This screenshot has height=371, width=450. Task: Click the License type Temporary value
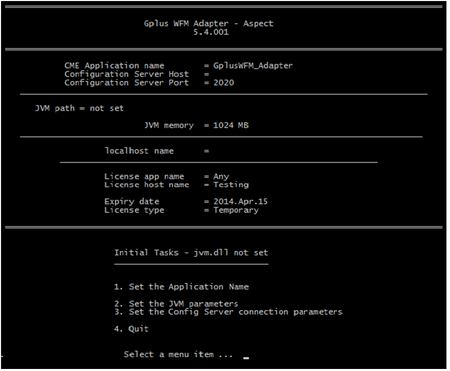(236, 210)
